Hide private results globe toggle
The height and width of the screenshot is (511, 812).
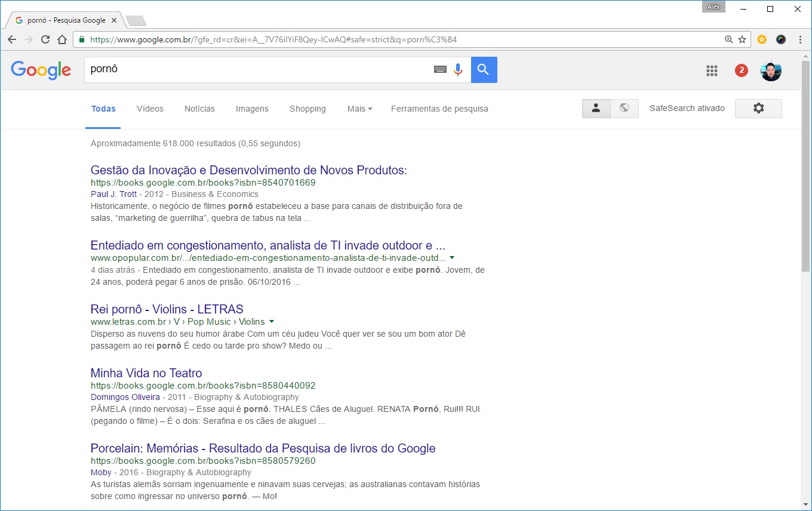(624, 108)
